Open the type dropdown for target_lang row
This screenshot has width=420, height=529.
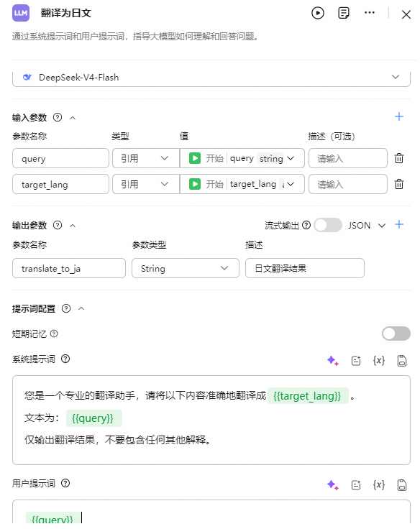(145, 184)
